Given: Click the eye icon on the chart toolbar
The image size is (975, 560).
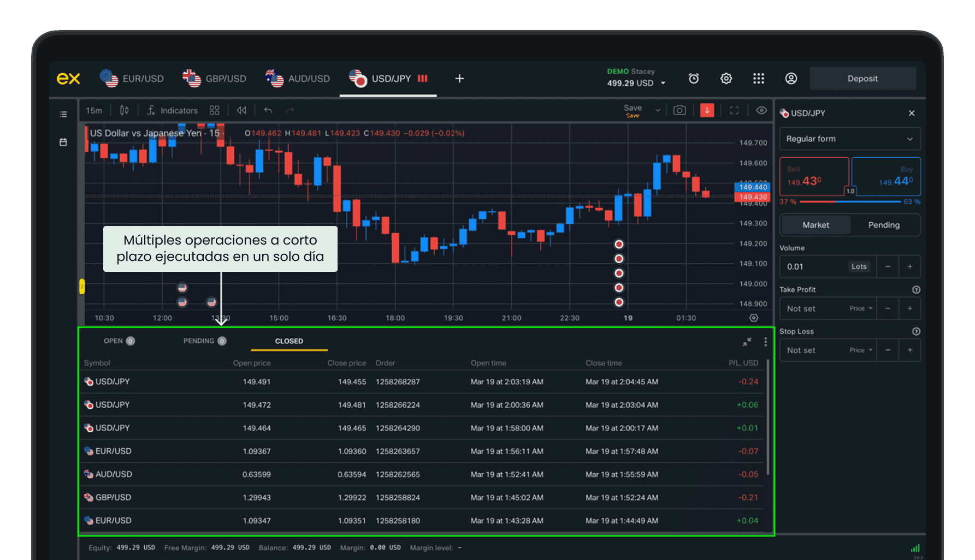Looking at the screenshot, I should [x=761, y=110].
